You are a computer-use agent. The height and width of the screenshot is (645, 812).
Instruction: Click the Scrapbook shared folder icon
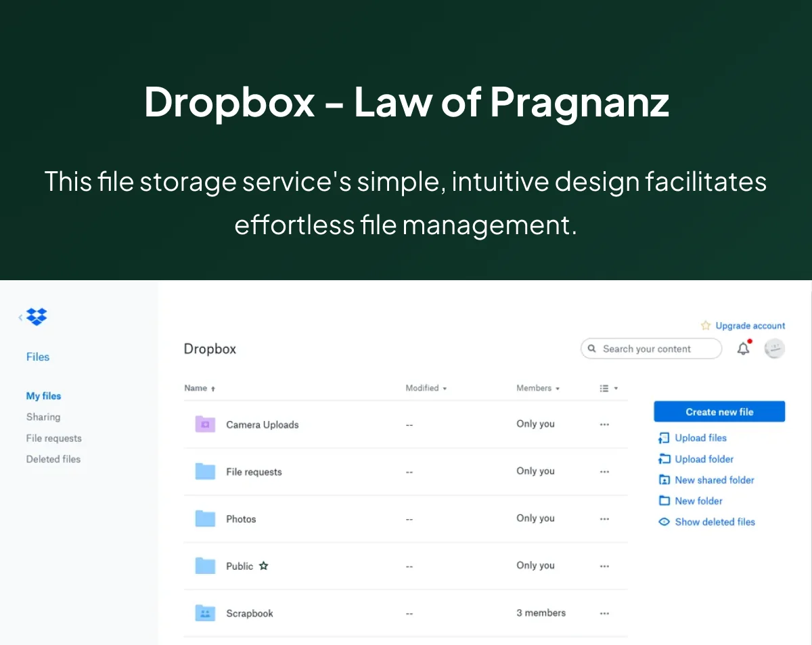(205, 613)
